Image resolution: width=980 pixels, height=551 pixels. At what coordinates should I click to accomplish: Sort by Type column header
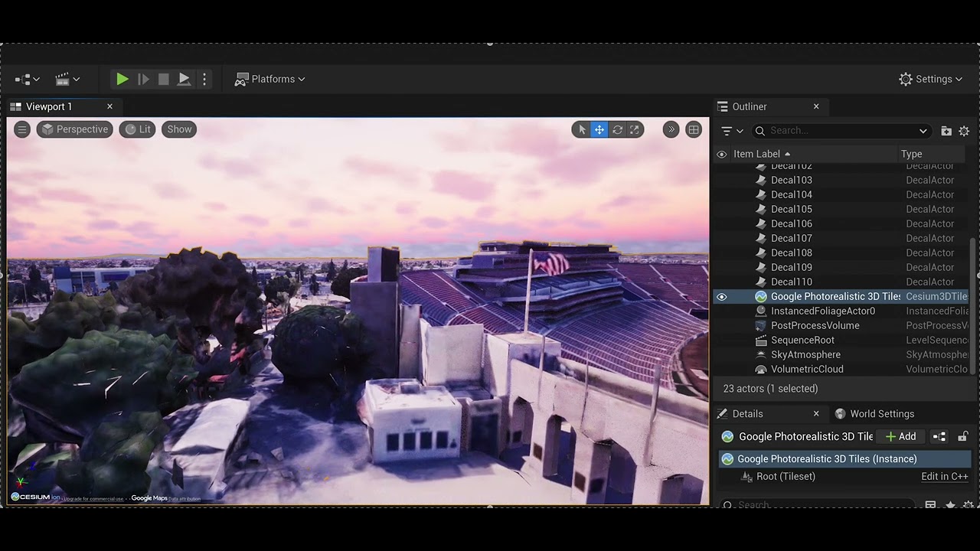[x=911, y=154]
